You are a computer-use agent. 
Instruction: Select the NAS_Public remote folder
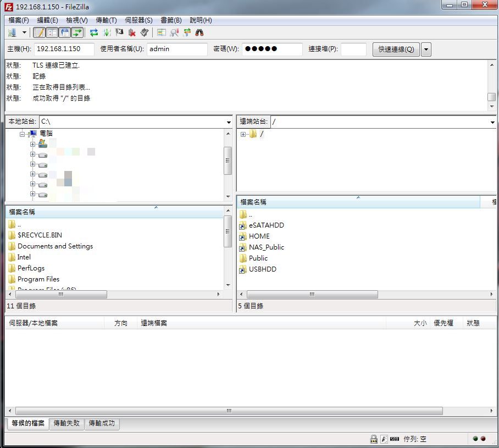tap(267, 247)
